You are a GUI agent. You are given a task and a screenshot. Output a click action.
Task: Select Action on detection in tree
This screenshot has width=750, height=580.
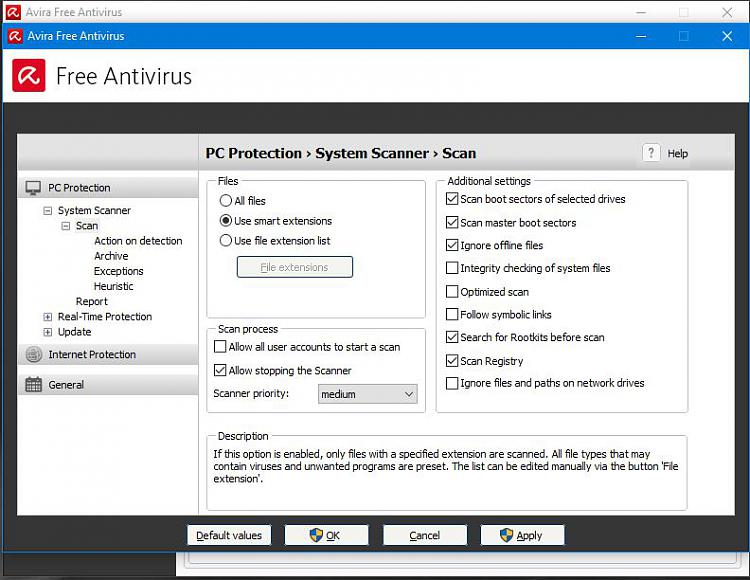pos(138,241)
